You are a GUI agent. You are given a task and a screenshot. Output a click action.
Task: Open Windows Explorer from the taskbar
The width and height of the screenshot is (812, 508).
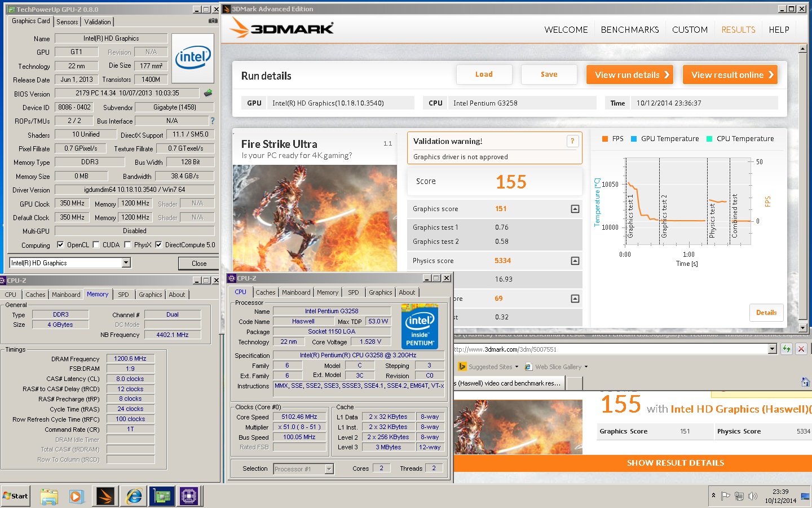click(x=49, y=497)
